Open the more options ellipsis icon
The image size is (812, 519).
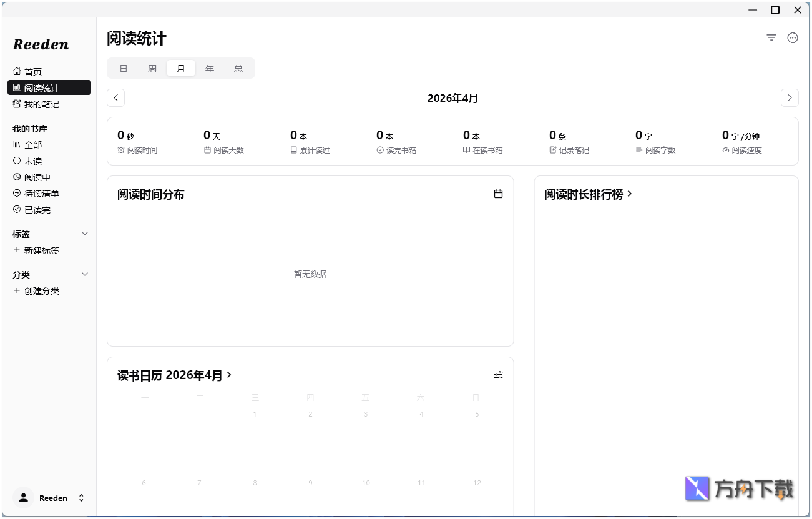point(793,37)
